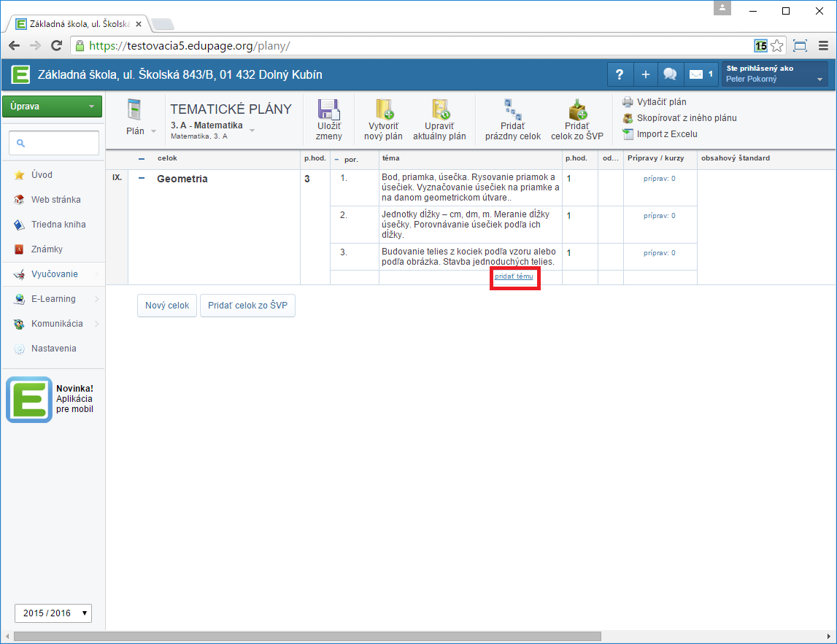Image resolution: width=837 pixels, height=644 pixels.
Task: Open the Úprava green dropdown
Action: tap(52, 106)
